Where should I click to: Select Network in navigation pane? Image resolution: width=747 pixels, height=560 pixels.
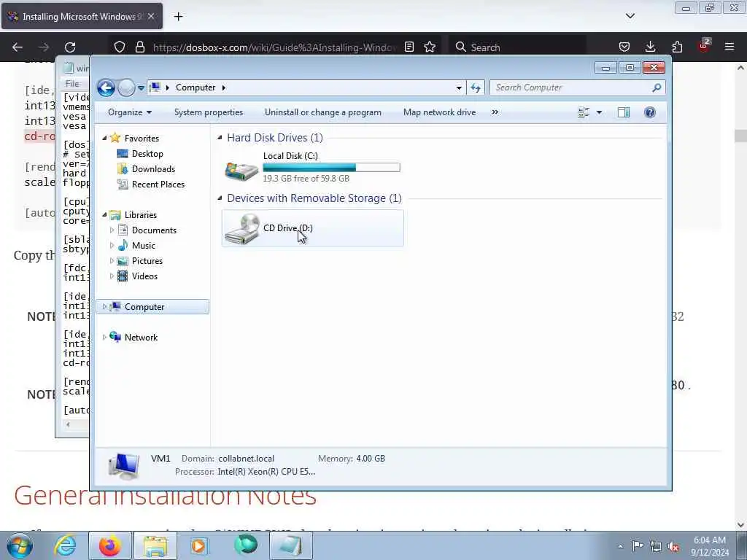141,338
